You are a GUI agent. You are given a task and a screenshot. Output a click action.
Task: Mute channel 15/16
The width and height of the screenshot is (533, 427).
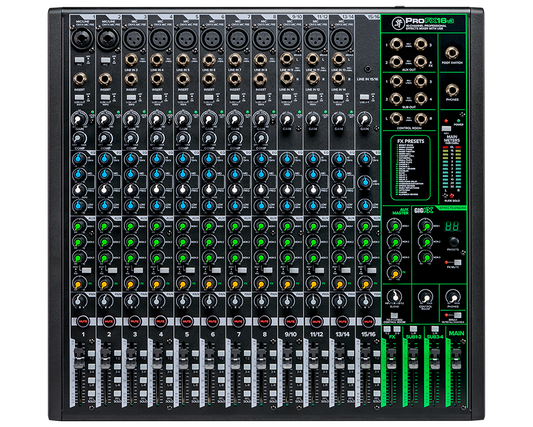[368, 321]
